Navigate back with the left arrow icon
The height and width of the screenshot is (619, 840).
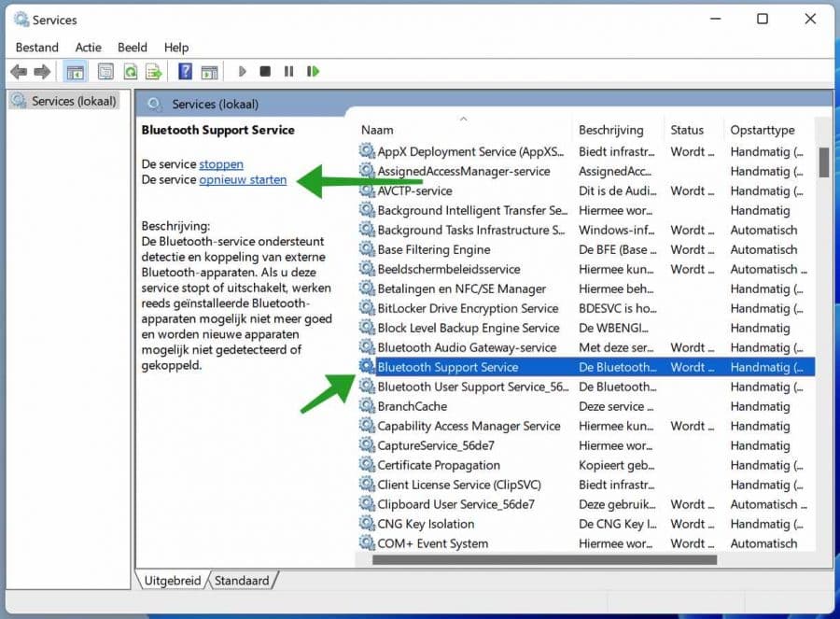pyautogui.click(x=19, y=71)
